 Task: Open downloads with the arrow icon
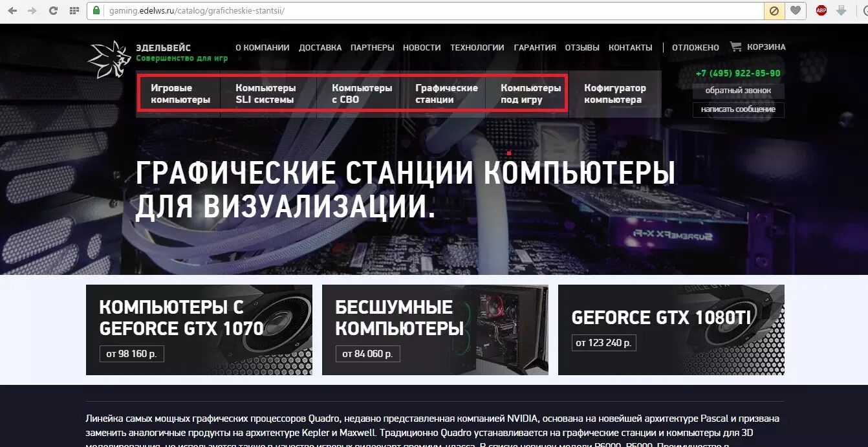point(841,10)
